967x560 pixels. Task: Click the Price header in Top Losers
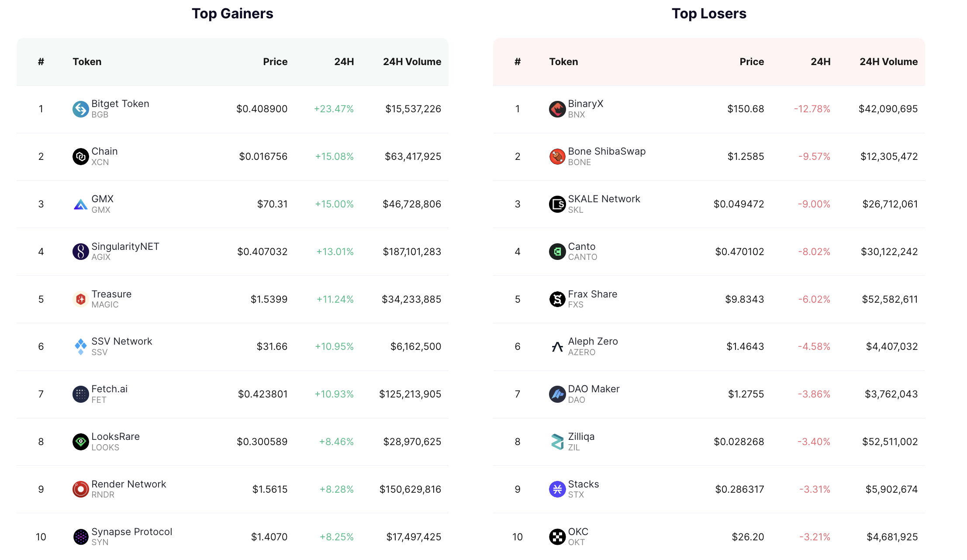(752, 62)
